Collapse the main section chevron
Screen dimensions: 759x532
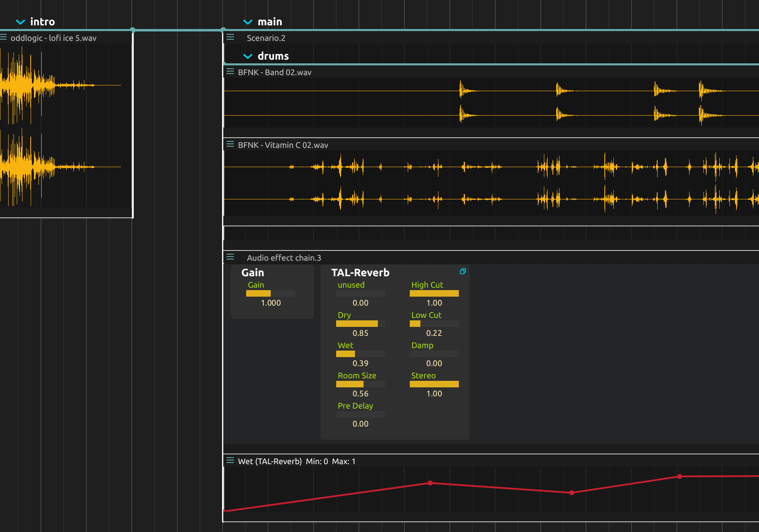[247, 22]
